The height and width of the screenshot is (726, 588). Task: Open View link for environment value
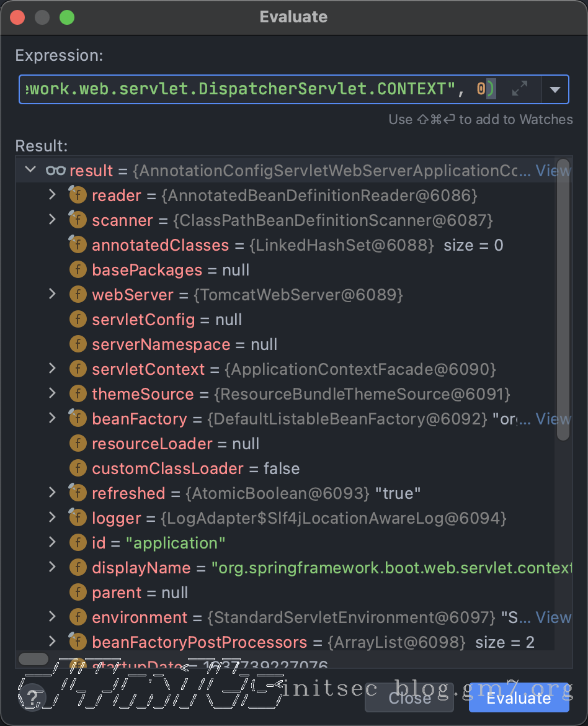[553, 617]
